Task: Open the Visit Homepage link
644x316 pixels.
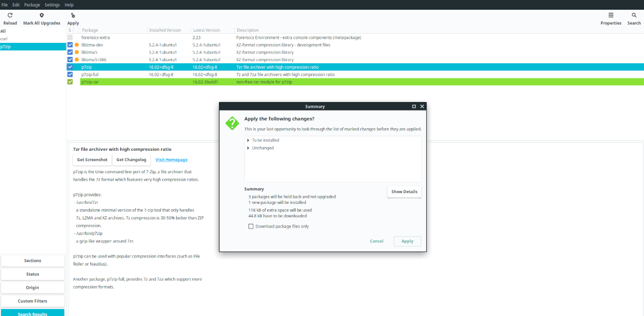Action: pos(171,159)
